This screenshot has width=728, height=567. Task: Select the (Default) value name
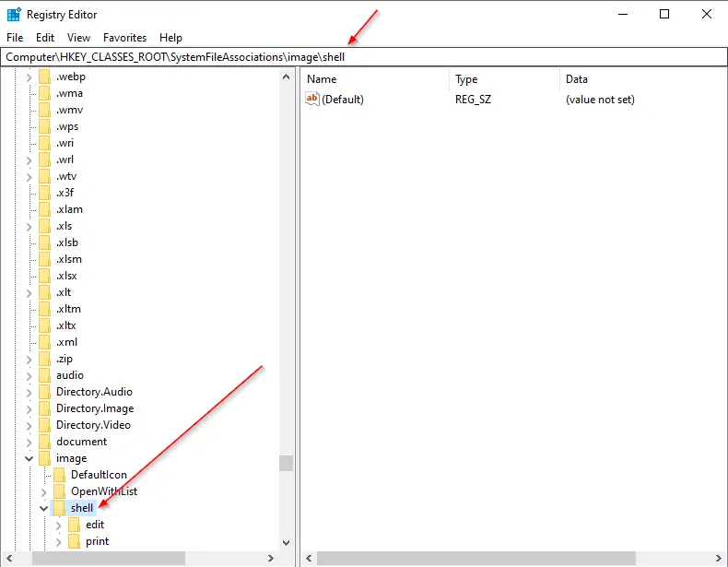(343, 100)
